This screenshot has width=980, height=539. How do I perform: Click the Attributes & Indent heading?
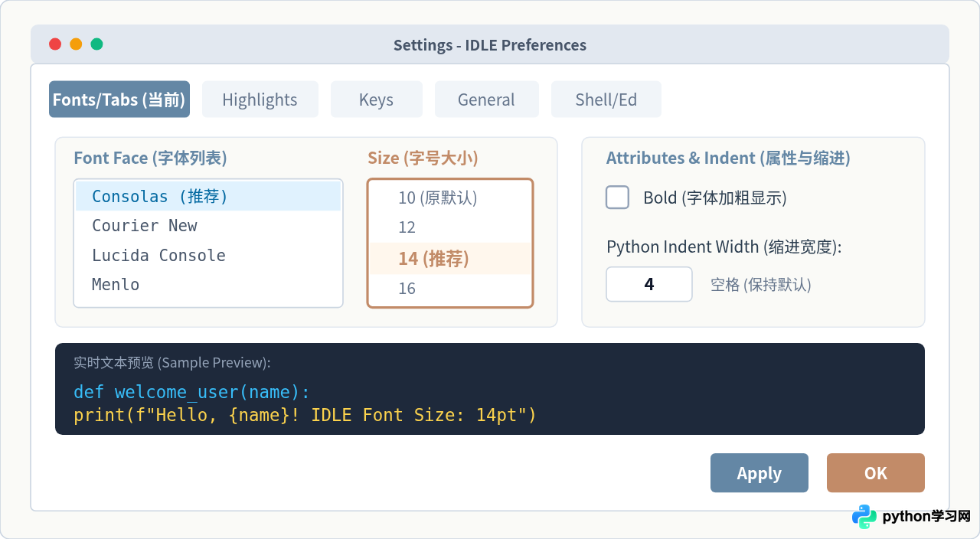[x=728, y=158]
